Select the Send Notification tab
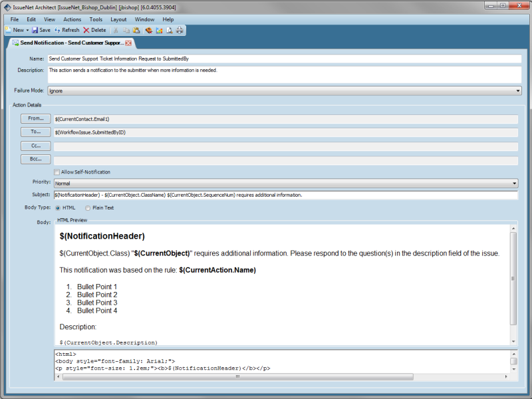532x399 pixels. point(71,43)
